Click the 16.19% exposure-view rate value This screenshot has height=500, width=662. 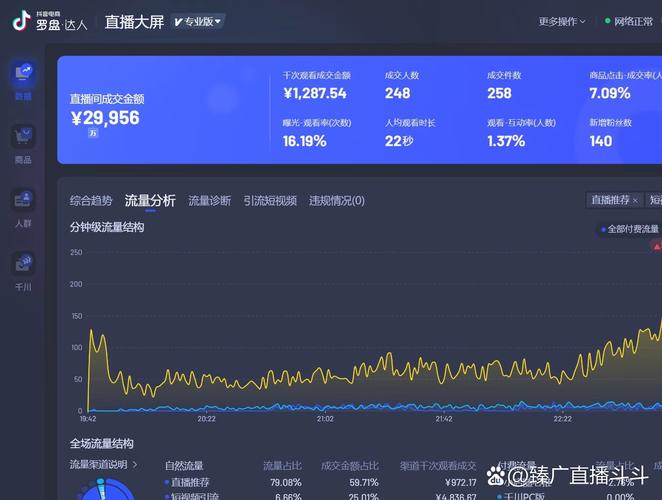tap(304, 141)
